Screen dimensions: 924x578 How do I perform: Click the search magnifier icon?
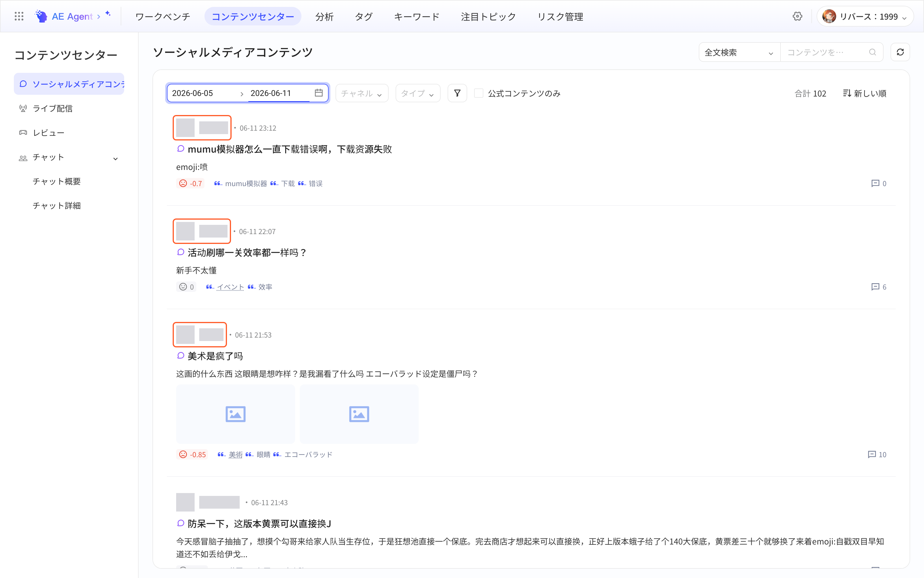tap(872, 52)
